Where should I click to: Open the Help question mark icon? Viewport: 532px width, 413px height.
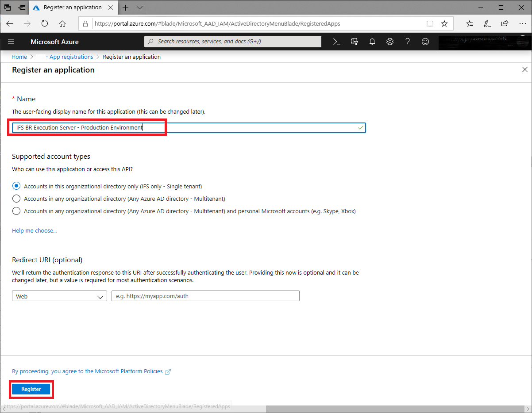click(x=408, y=42)
